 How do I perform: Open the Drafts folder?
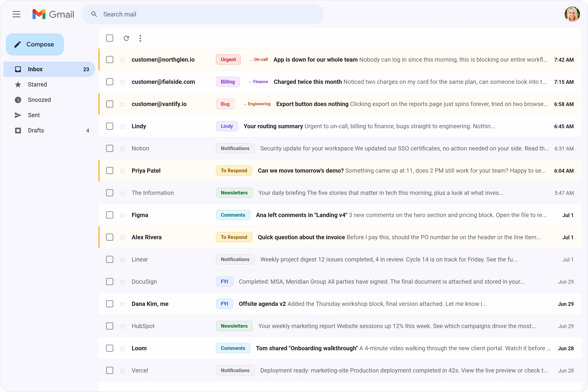point(49,131)
